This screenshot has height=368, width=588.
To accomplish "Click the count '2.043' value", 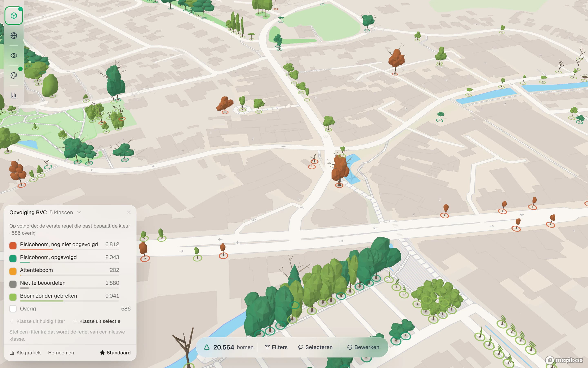I will tap(112, 257).
